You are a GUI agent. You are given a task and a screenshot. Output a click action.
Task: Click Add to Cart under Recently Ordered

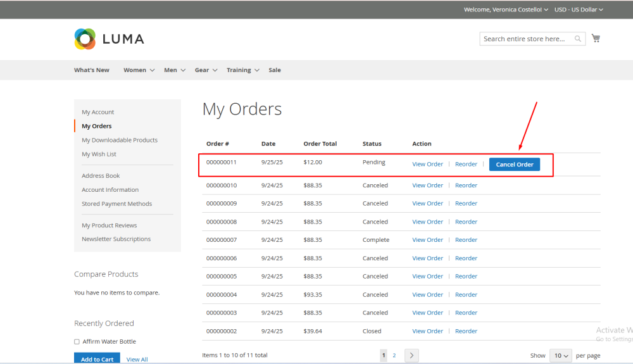(97, 359)
